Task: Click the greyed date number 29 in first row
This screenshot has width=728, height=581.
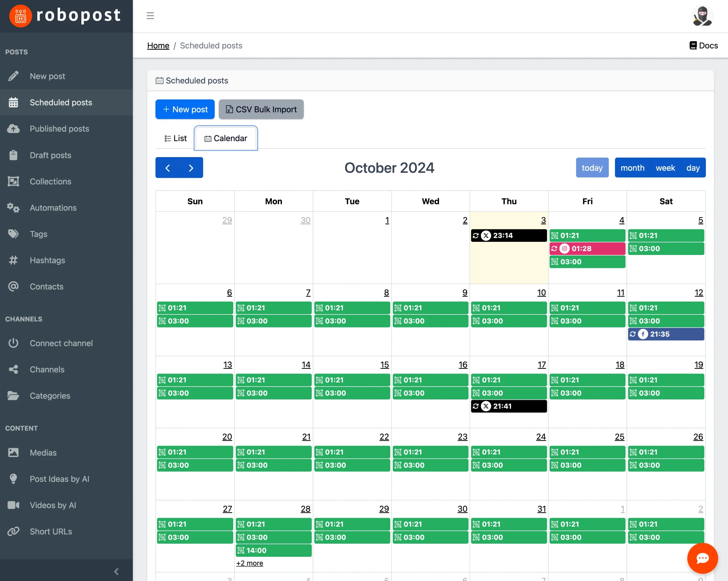Action: (x=227, y=220)
